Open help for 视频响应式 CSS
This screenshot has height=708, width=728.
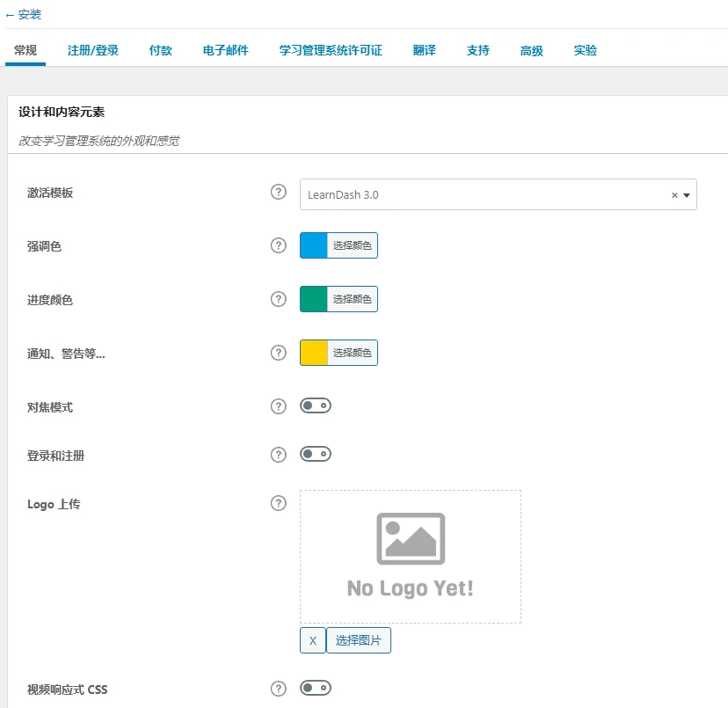pos(279,689)
